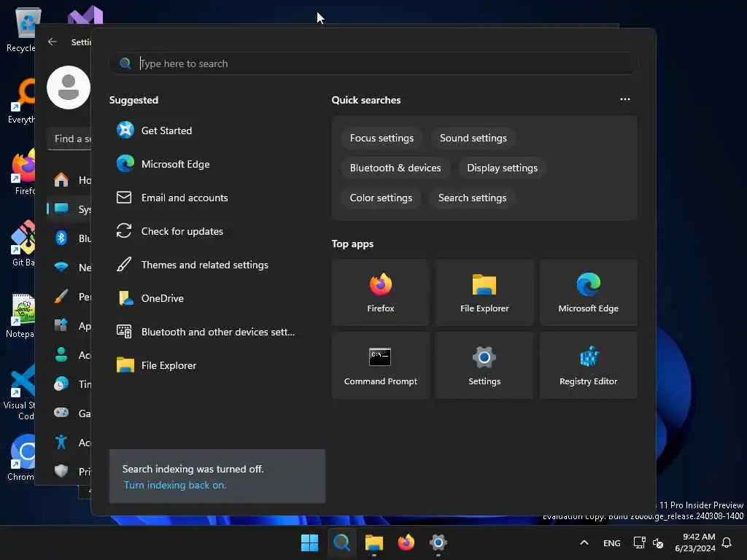
Task: Open Quick searches more options menu
Action: [625, 99]
